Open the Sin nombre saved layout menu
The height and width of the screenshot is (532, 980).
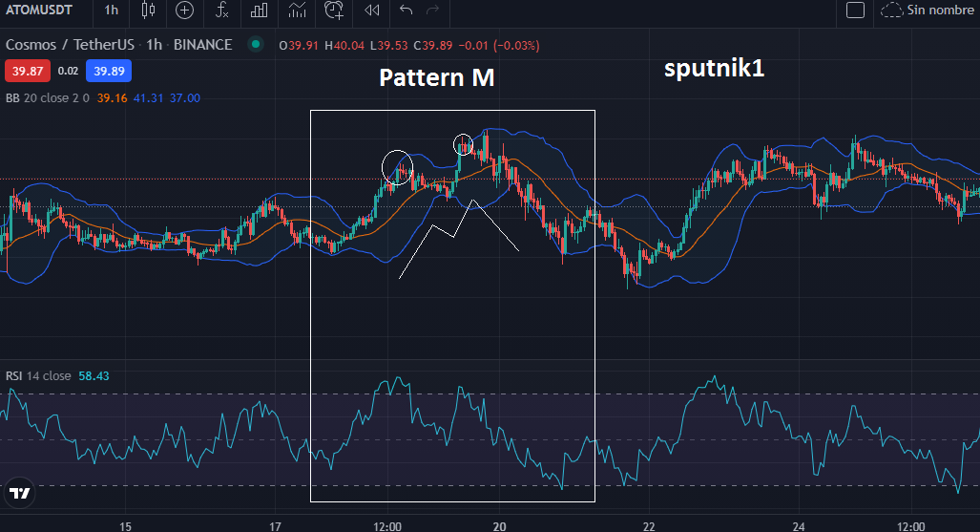(x=927, y=10)
